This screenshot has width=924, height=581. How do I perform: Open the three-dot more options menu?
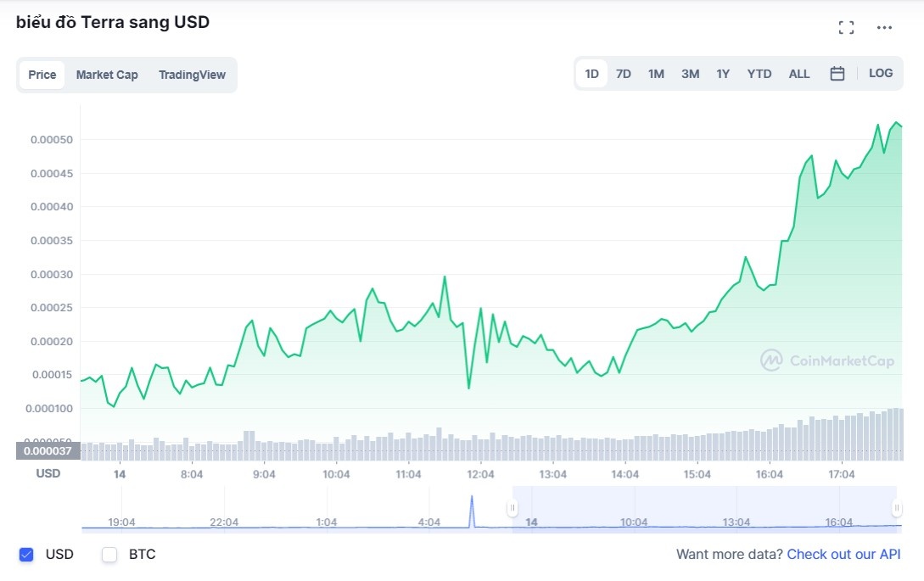click(x=884, y=27)
